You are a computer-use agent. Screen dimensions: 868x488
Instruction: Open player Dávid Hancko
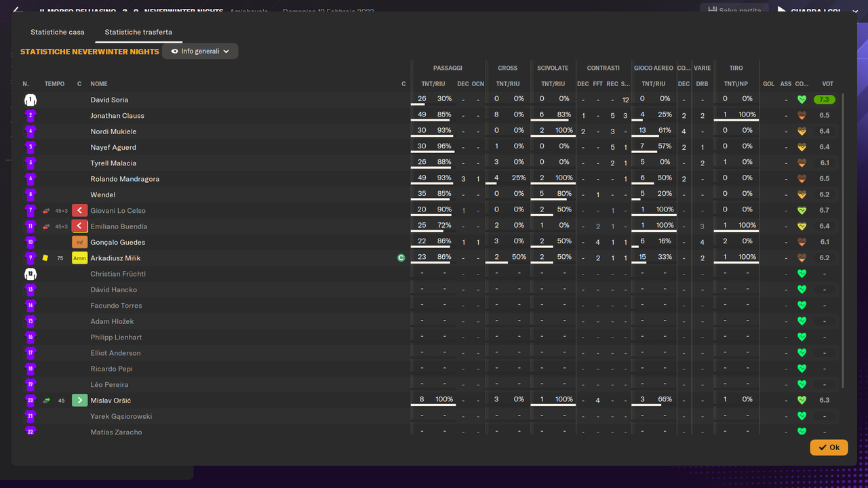114,289
